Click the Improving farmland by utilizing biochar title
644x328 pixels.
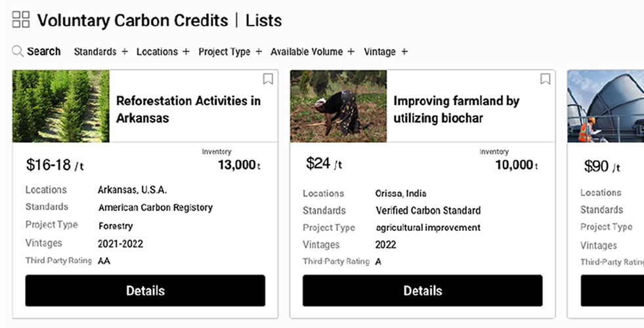[456, 109]
